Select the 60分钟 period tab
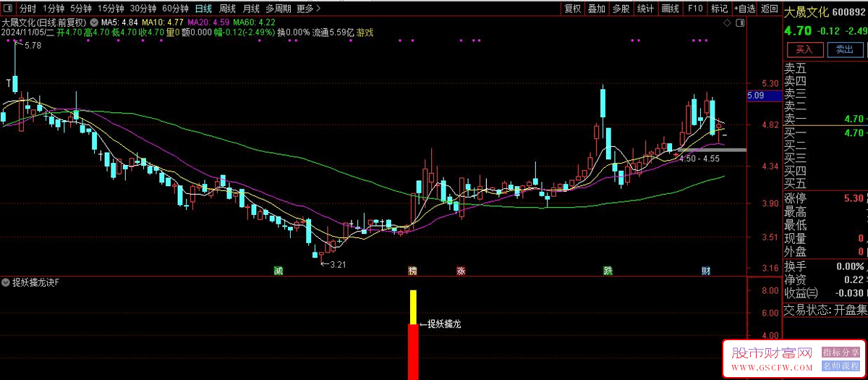Image resolution: width=868 pixels, height=380 pixels. click(175, 9)
